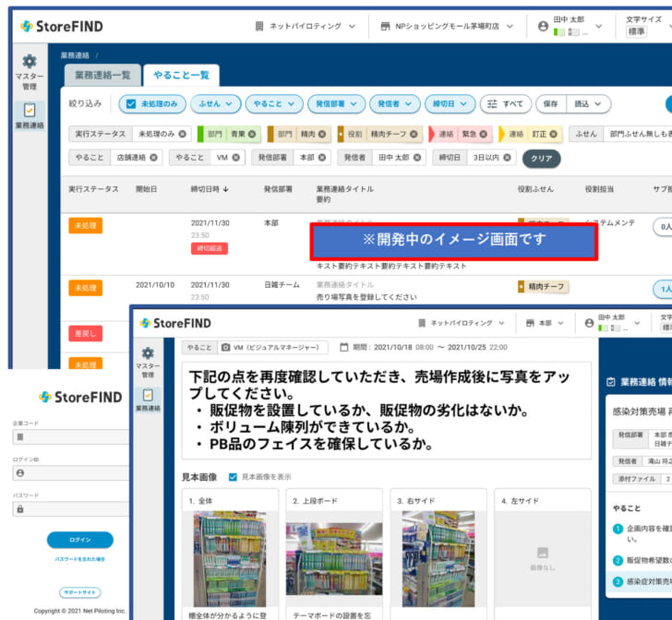This screenshot has width=672, height=620.
Task: Uncheck 見本画像を表示
Action: [x=233, y=477]
